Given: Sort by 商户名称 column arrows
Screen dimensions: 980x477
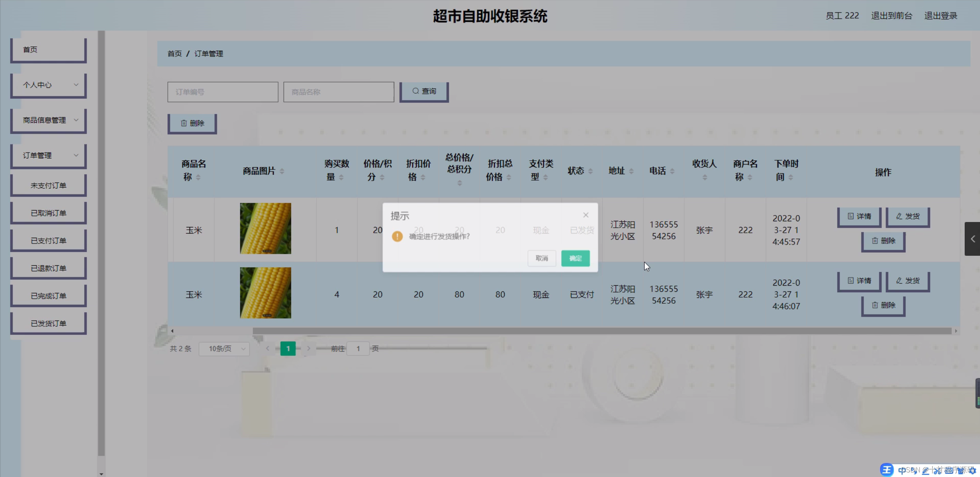Looking at the screenshot, I should point(750,177).
